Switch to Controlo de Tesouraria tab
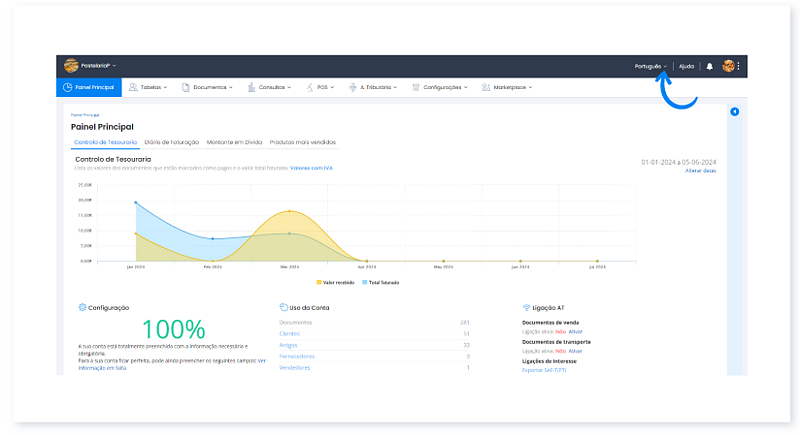This screenshot has width=800, height=435. click(x=106, y=142)
